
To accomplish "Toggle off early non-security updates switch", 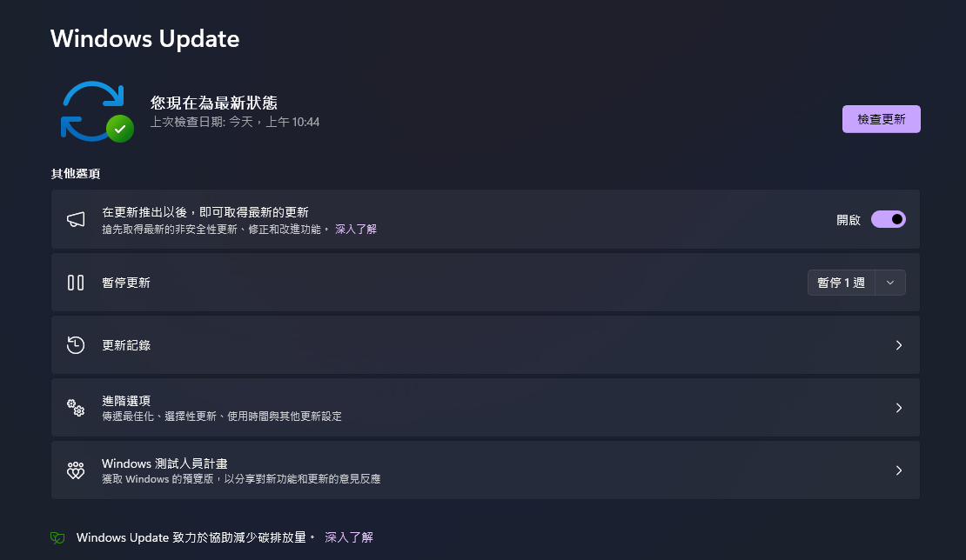I will [888, 219].
